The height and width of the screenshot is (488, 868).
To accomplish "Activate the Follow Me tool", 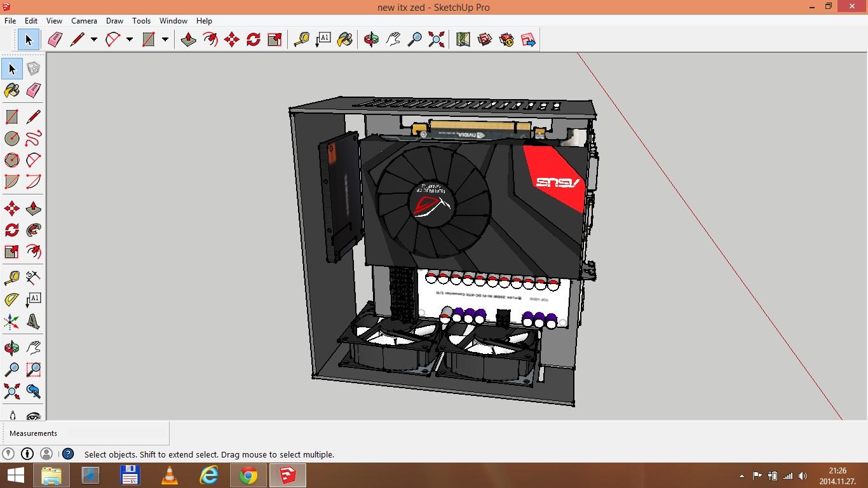I will coord(34,230).
